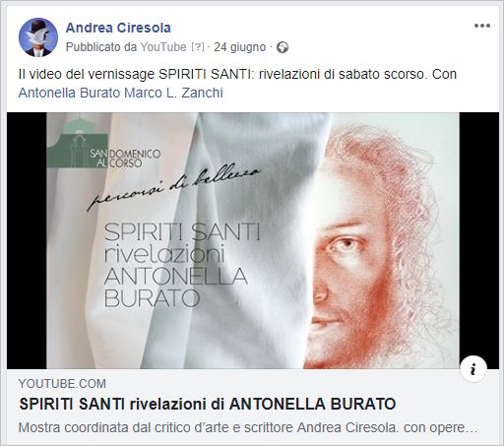Open Andrea Ciresola profile name link
Viewport: 504px width, 446px height.
pyautogui.click(x=118, y=28)
